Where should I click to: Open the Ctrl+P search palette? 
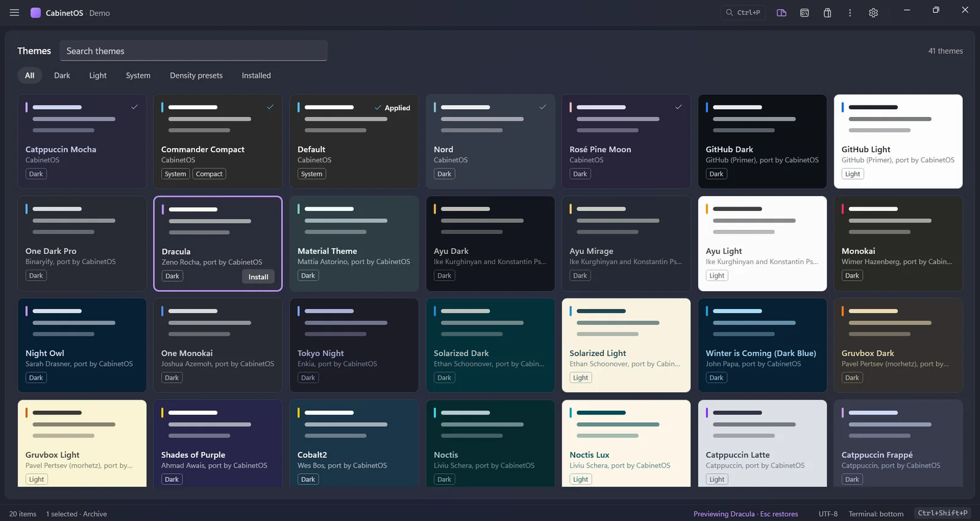(743, 12)
